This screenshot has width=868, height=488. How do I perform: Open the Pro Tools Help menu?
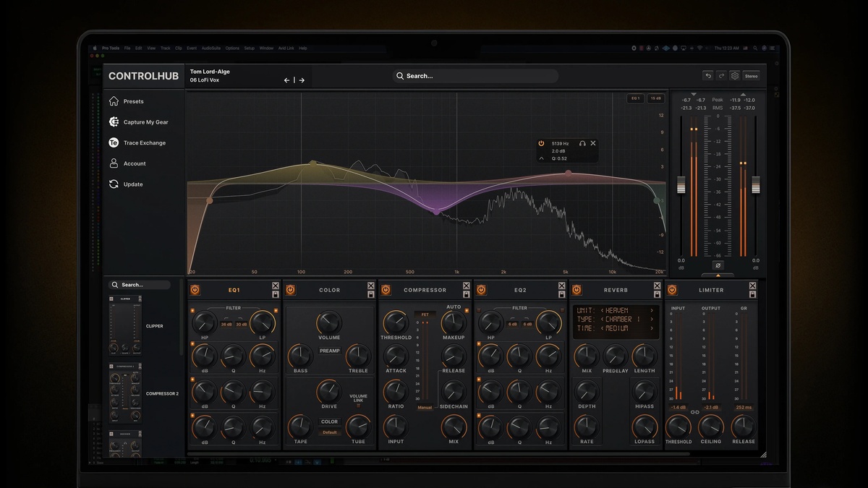click(x=303, y=48)
